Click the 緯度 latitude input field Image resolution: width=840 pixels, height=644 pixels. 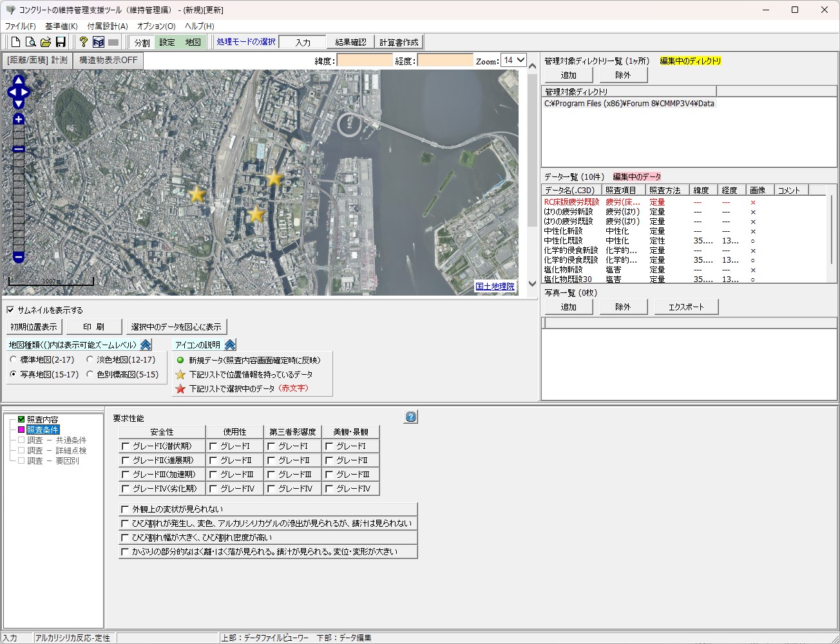point(364,61)
